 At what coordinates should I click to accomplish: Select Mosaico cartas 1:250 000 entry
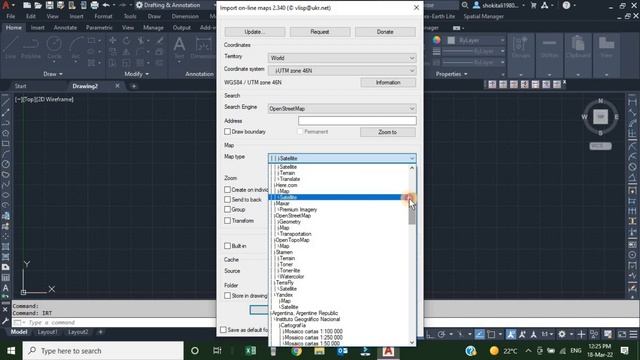point(314,338)
